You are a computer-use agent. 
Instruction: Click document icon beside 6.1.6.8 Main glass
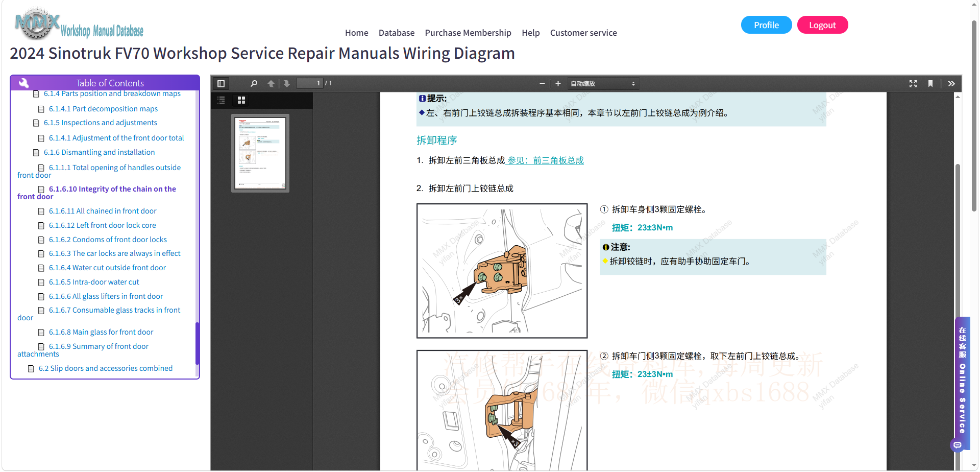[x=41, y=333]
